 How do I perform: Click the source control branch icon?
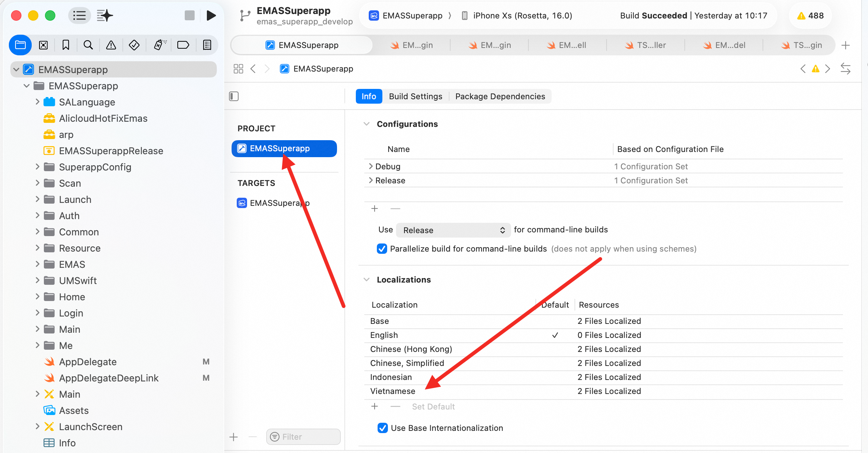coord(245,15)
